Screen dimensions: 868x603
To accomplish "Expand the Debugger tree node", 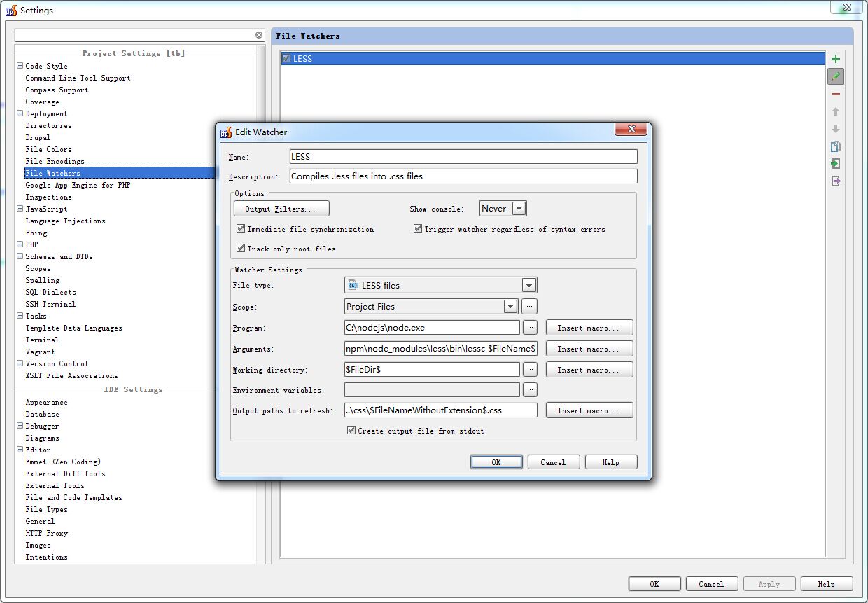I will click(x=20, y=426).
